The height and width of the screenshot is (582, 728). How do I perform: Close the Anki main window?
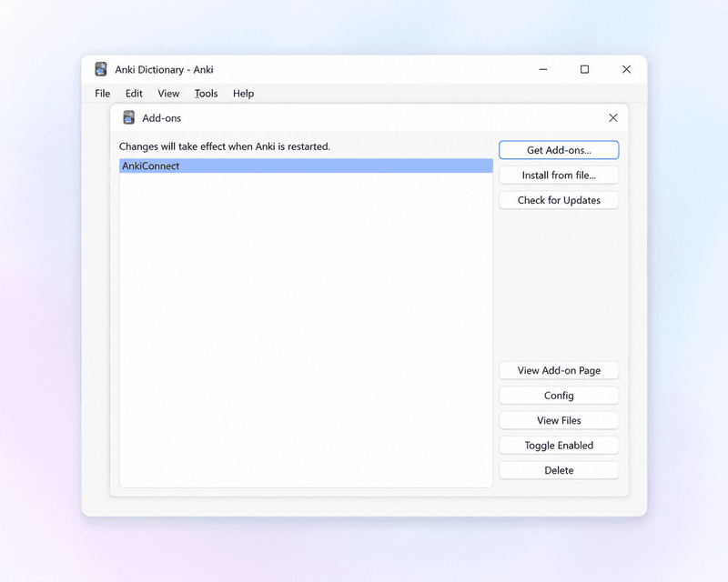click(626, 69)
